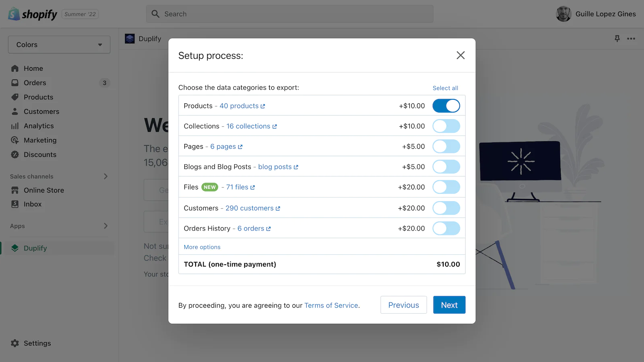Click the Search input field

pos(290,14)
